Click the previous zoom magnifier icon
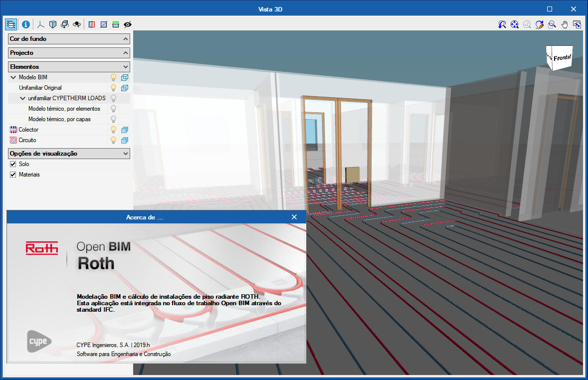 coord(502,24)
